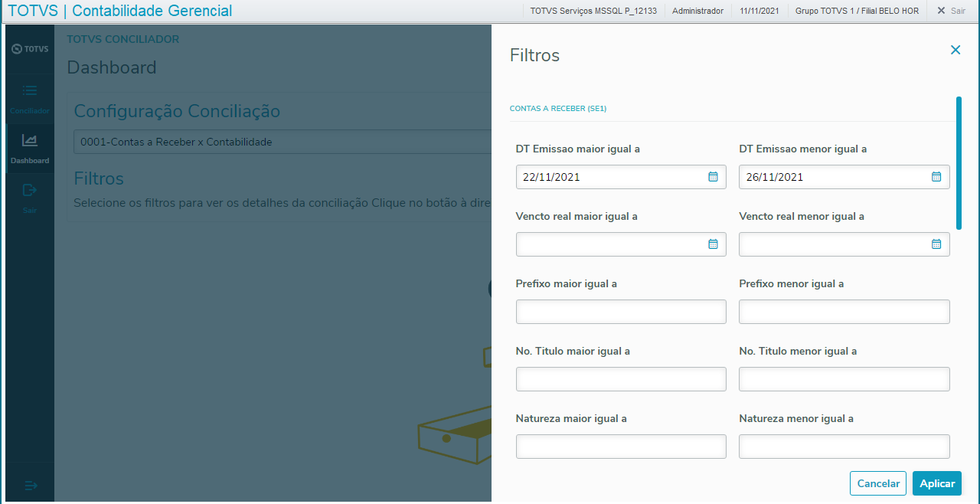The height and width of the screenshot is (504, 980).
Task: Focus DT Emissao maior igual a field
Action: 621,177
